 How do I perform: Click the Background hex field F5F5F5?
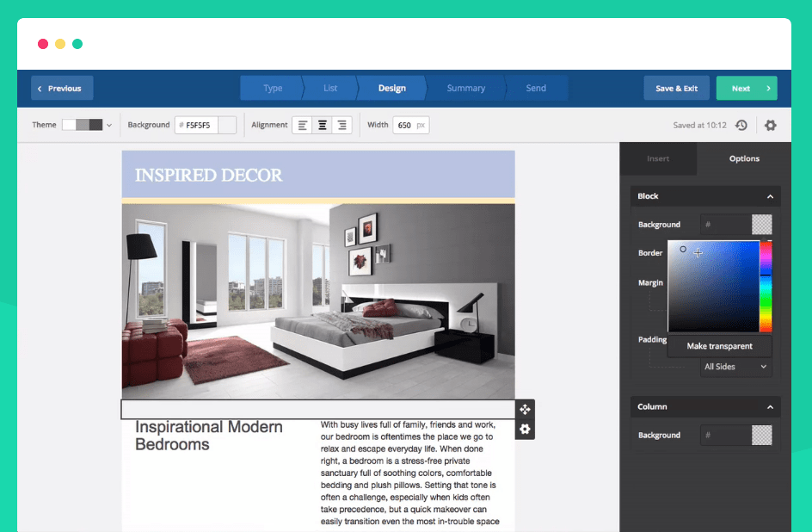tap(196, 125)
